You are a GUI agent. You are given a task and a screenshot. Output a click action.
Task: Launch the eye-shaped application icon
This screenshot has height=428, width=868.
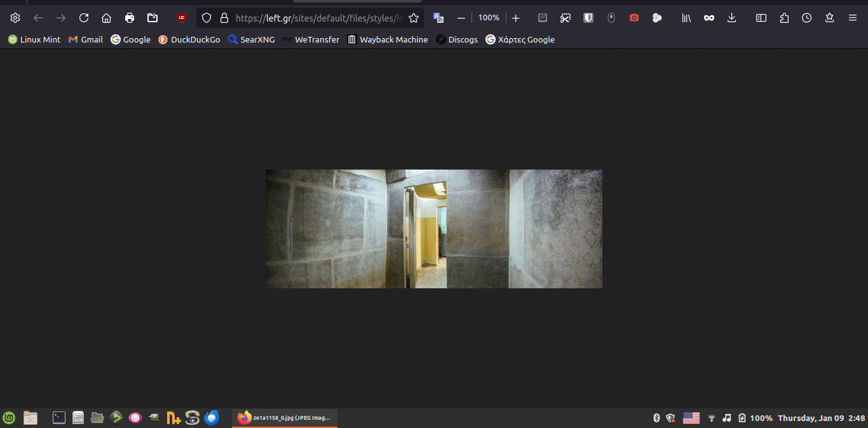click(193, 417)
